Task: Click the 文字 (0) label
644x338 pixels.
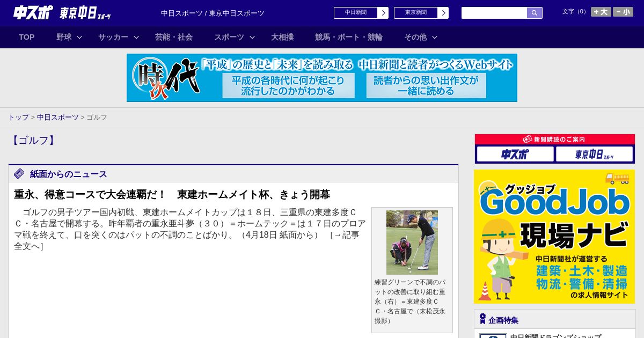Action: coord(575,11)
